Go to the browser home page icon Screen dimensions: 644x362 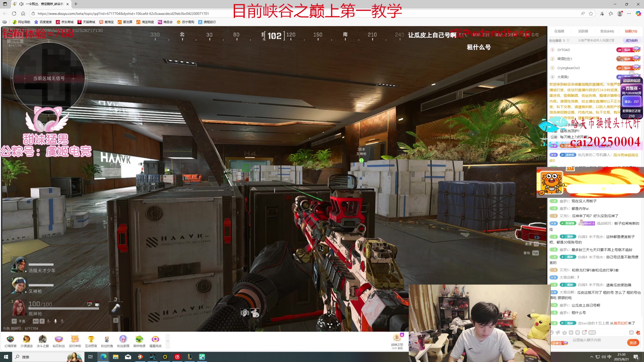pos(23,14)
